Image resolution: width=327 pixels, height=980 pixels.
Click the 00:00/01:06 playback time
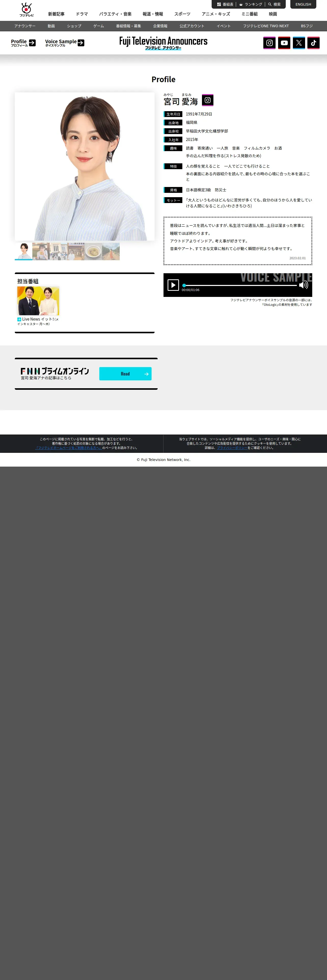coord(190,290)
